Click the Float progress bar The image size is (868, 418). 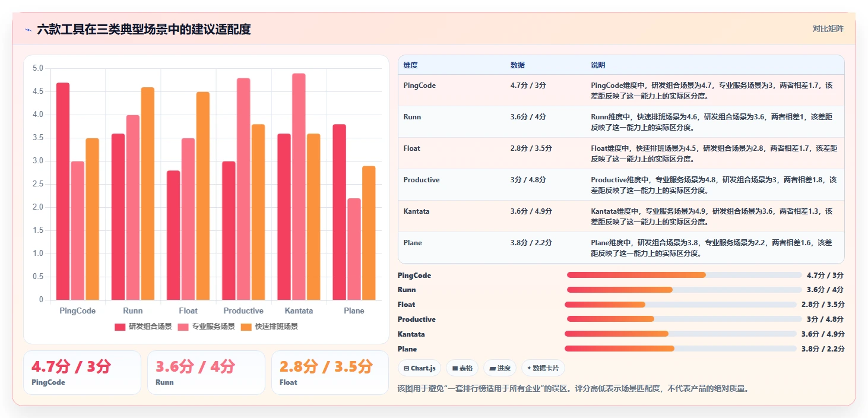pos(680,305)
